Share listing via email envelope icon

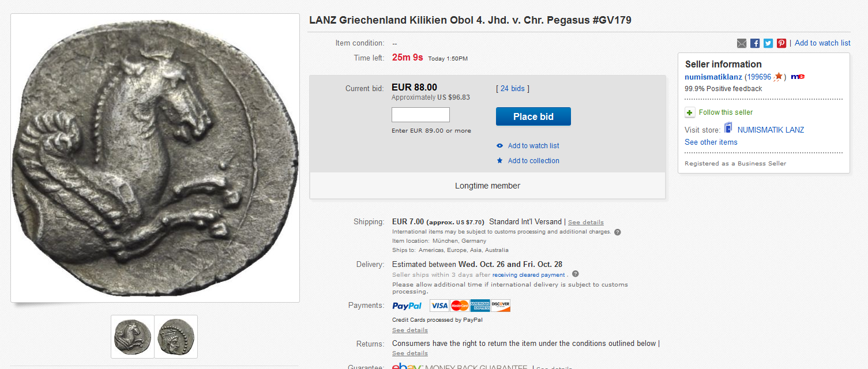pos(742,43)
